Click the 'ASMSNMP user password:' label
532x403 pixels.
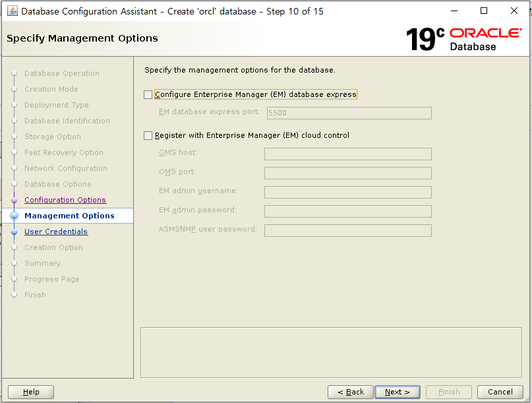(x=208, y=229)
